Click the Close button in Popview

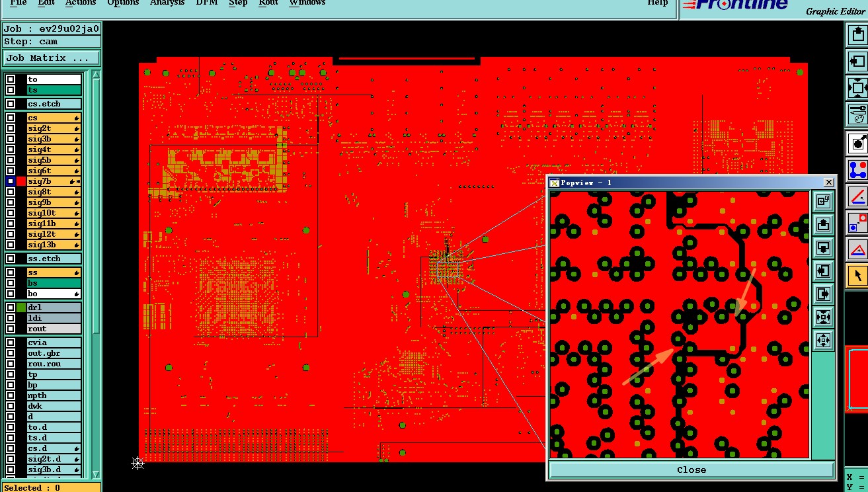pyautogui.click(x=691, y=470)
